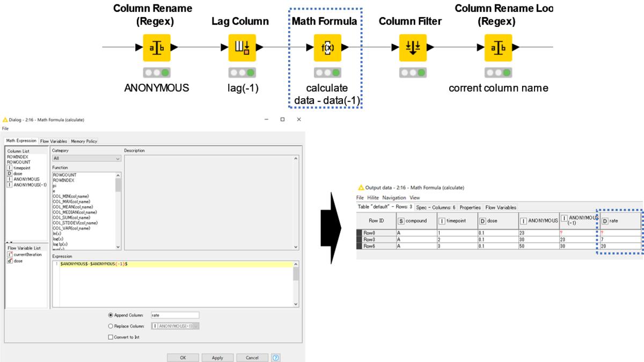Open the Navigation menu
The height and width of the screenshot is (362, 644).
point(394,198)
